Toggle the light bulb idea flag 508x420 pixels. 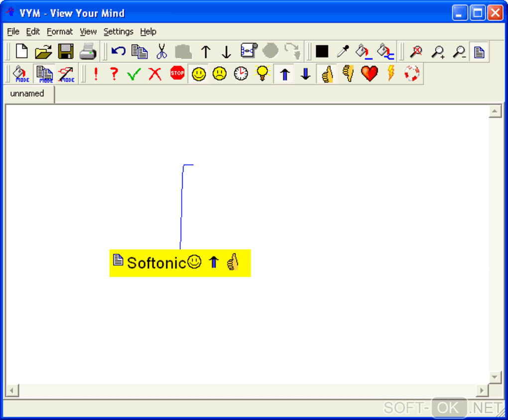tap(262, 73)
